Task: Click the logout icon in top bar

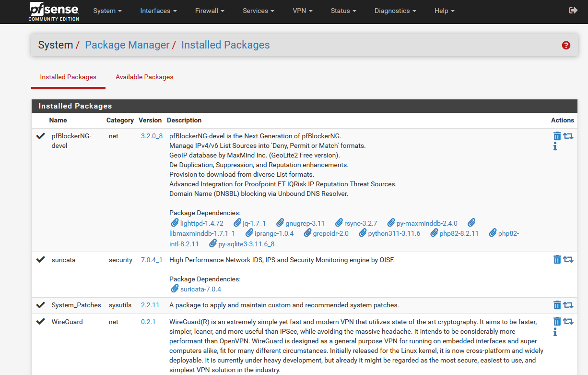Action: 573,11
